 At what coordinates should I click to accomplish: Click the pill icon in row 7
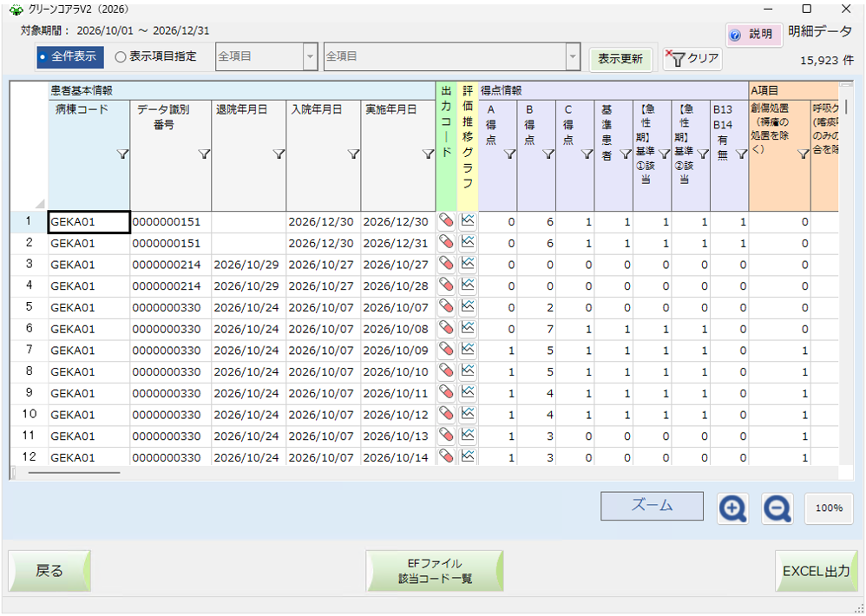click(446, 350)
